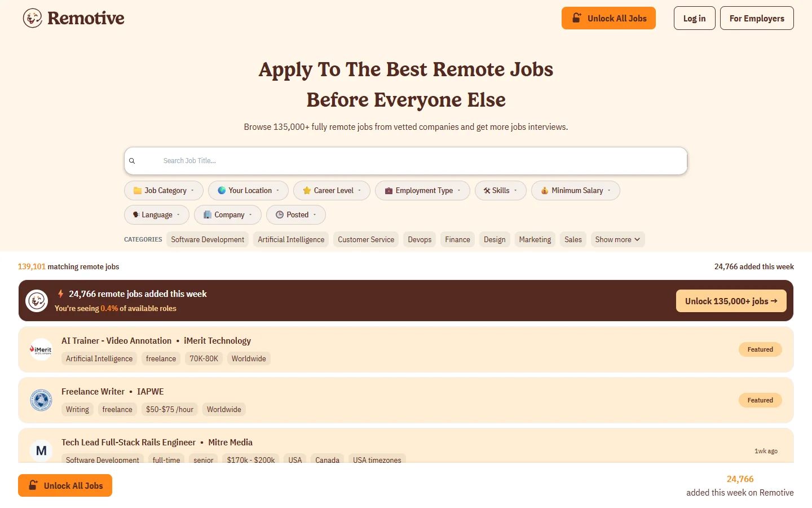Expand categories with Show more
The height and width of the screenshot is (508, 812).
pos(617,239)
